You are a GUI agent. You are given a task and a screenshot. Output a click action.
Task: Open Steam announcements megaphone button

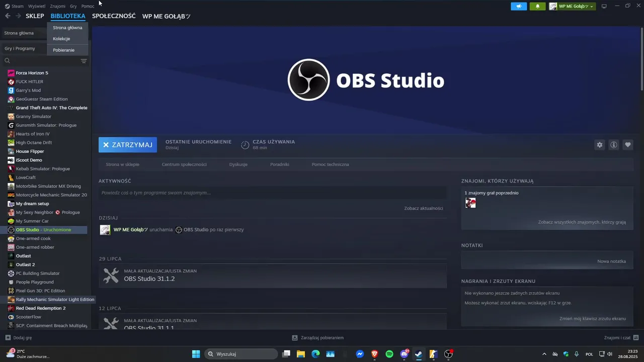519,7
